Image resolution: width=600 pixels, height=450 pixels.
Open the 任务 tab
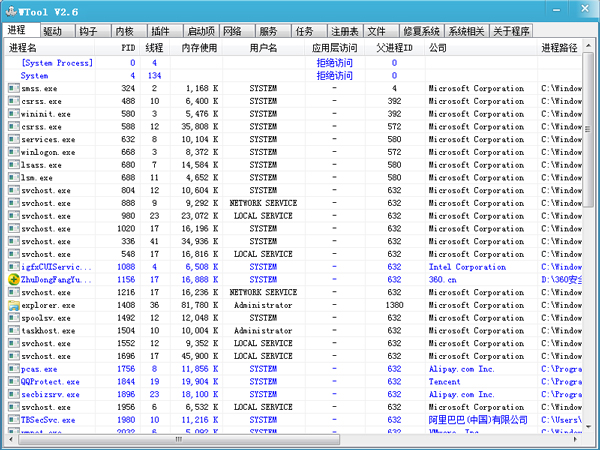[x=309, y=31]
